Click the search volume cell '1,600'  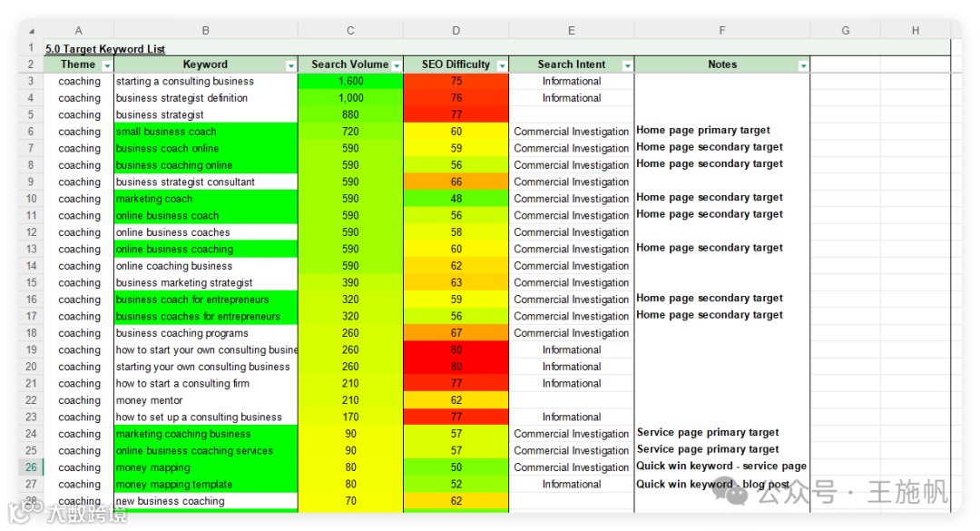click(350, 82)
